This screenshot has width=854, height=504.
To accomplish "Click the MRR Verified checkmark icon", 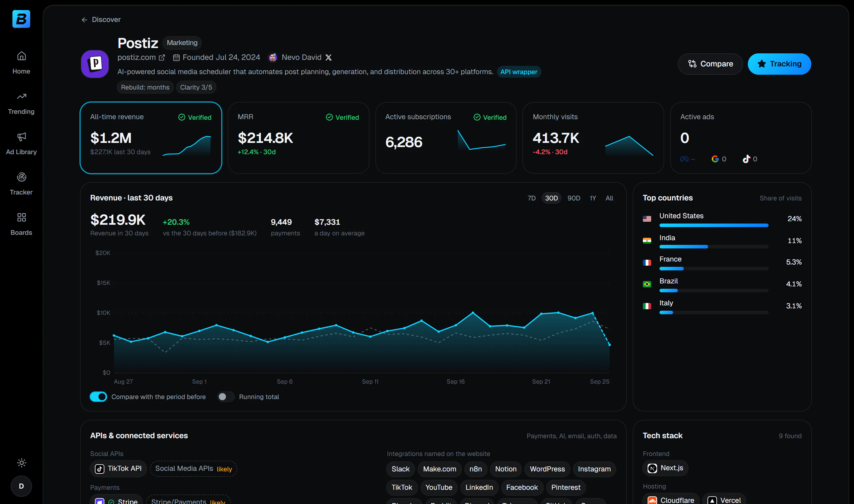I will pyautogui.click(x=329, y=117).
